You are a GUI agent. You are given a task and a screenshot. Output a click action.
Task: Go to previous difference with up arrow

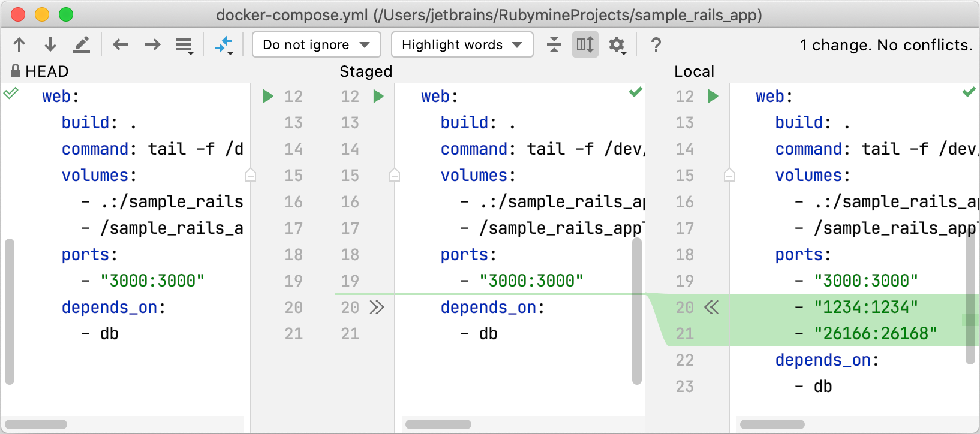pyautogui.click(x=19, y=44)
